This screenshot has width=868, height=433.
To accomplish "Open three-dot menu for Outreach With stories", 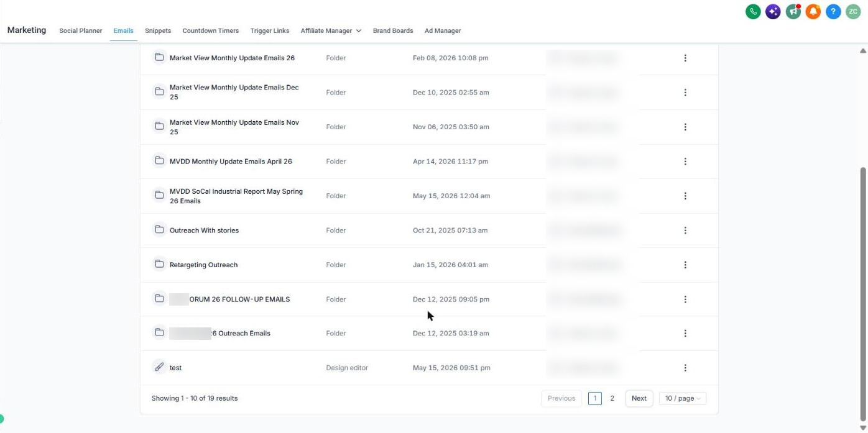I will (x=685, y=230).
